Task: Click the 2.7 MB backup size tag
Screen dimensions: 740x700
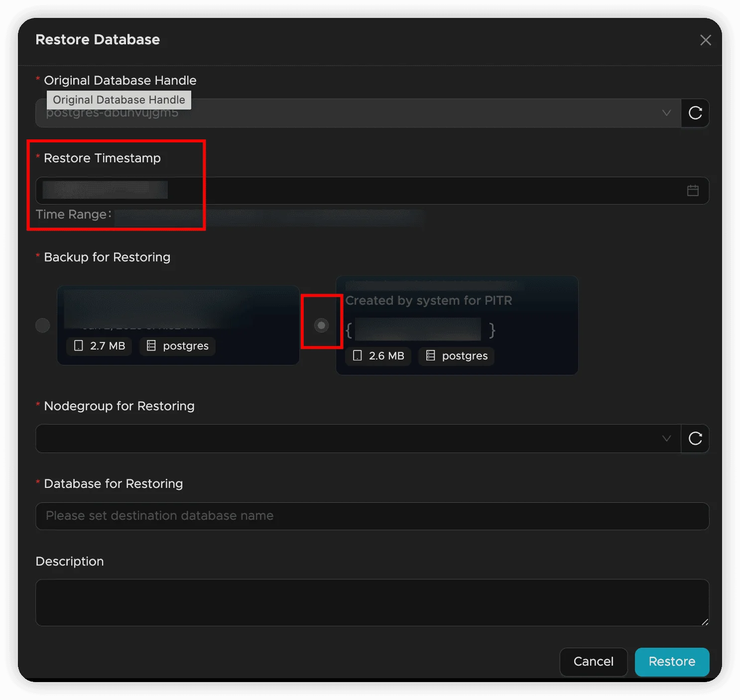Action: pyautogui.click(x=100, y=346)
